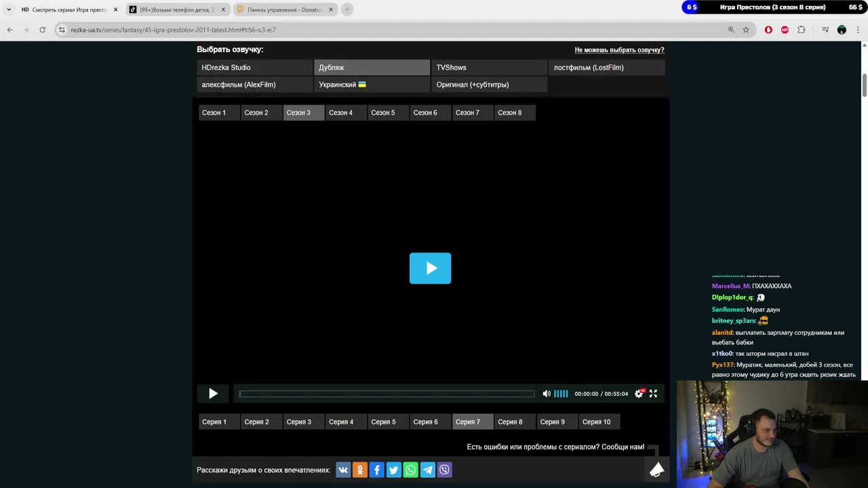This screenshot has width=868, height=488.
Task: Click the site info icon in address bar
Action: [62, 30]
